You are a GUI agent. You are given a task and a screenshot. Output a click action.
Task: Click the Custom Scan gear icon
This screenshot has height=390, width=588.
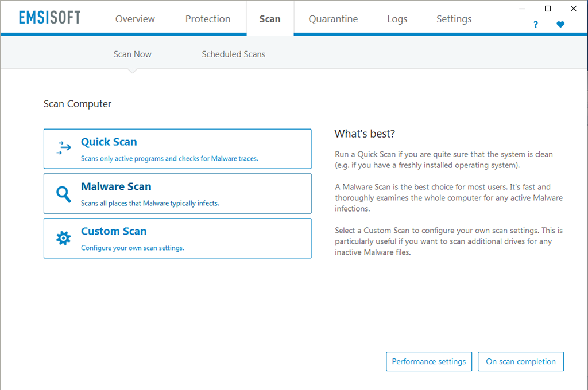[x=63, y=238]
